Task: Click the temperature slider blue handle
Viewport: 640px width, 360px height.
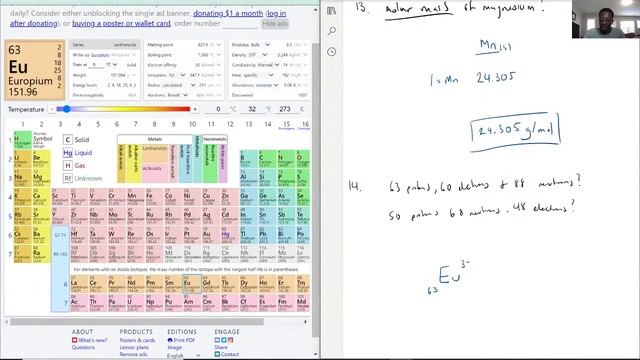Action: (x=66, y=109)
